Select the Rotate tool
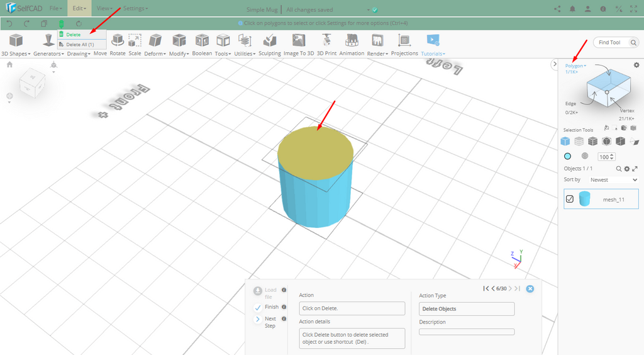 pyautogui.click(x=118, y=45)
